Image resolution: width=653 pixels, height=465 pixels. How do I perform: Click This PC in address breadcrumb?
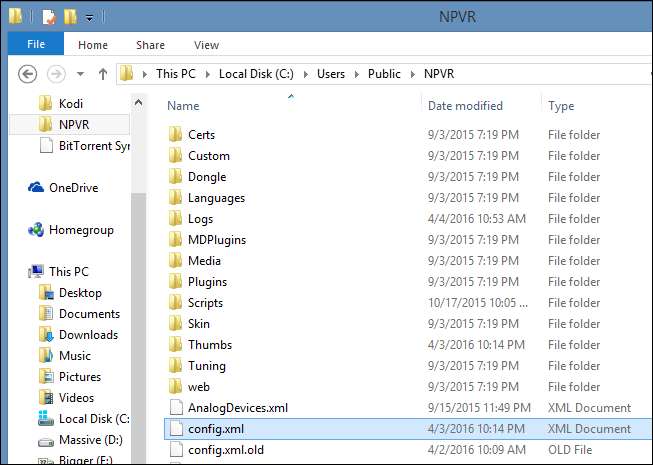coord(176,74)
